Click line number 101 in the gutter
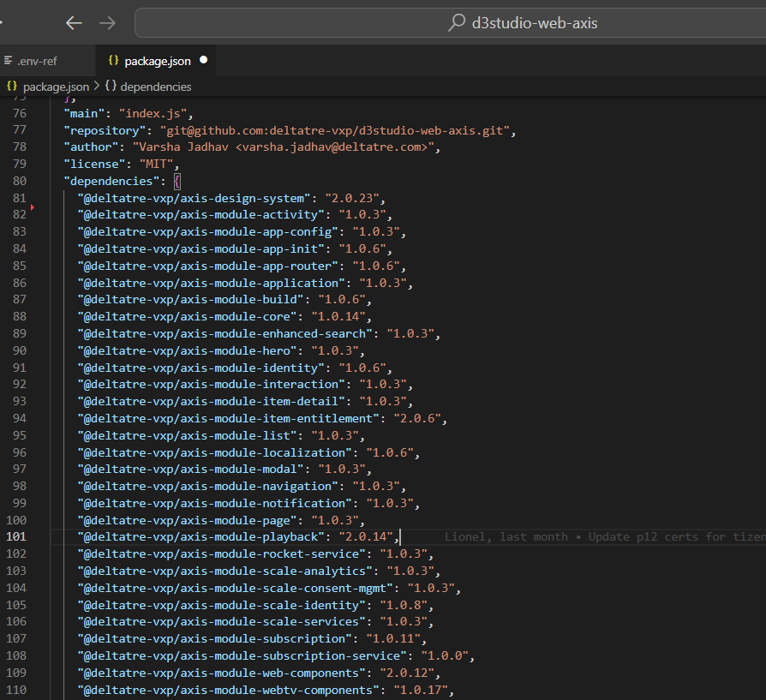Image resolution: width=766 pixels, height=700 pixels. [x=16, y=536]
